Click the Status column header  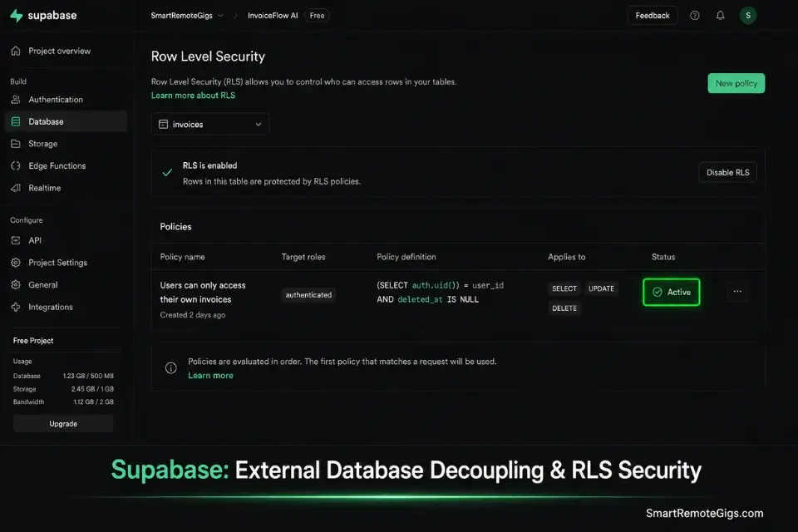663,257
